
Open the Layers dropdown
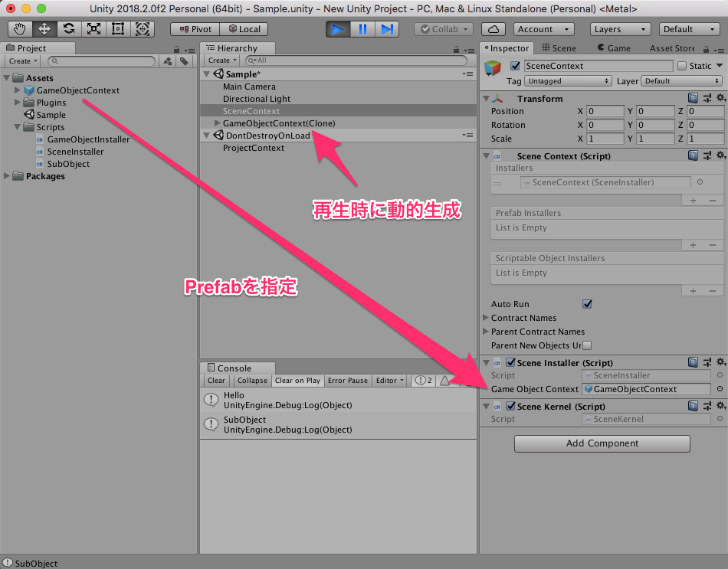[620, 29]
